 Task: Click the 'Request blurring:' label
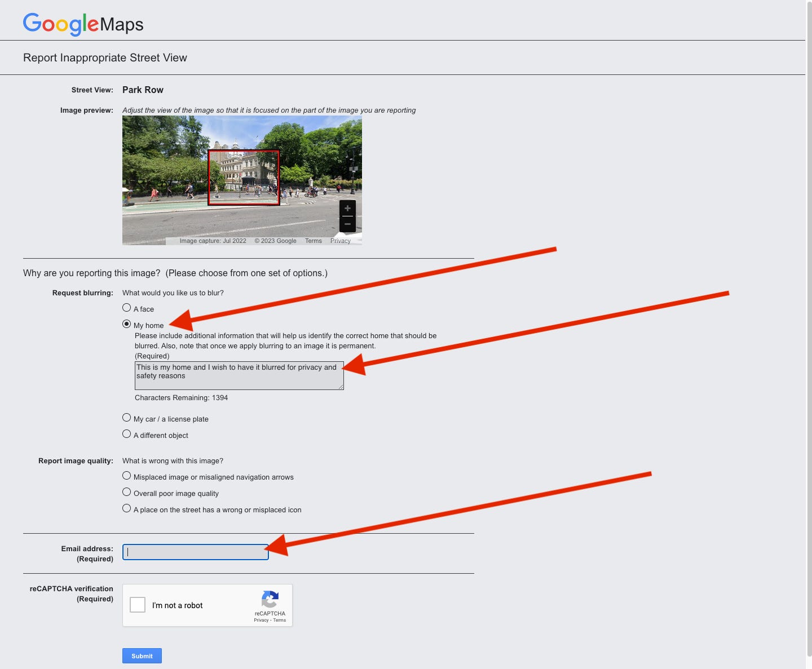pyautogui.click(x=83, y=293)
